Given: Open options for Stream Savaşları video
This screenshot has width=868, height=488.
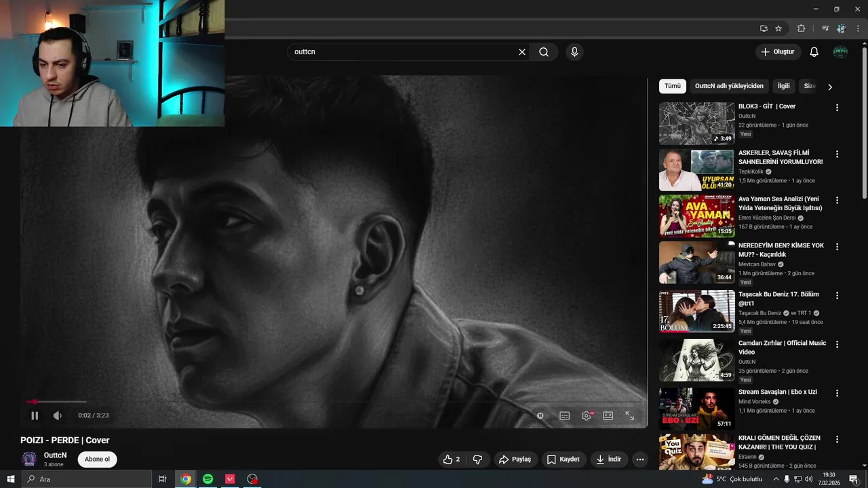Looking at the screenshot, I should point(837,393).
